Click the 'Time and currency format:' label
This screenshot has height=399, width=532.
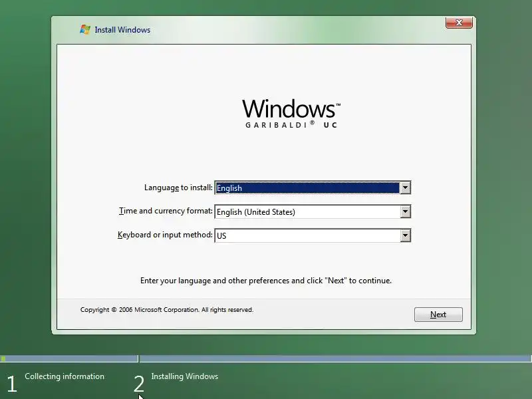166,211
